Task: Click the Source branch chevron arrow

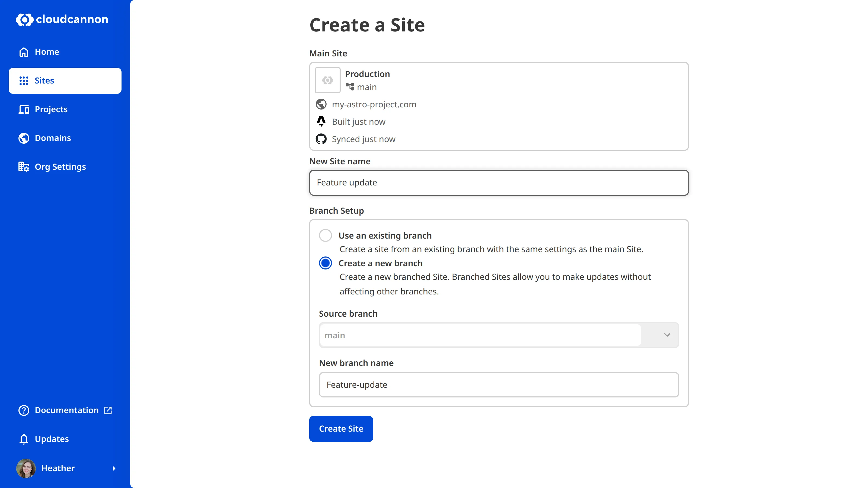Action: click(x=667, y=335)
